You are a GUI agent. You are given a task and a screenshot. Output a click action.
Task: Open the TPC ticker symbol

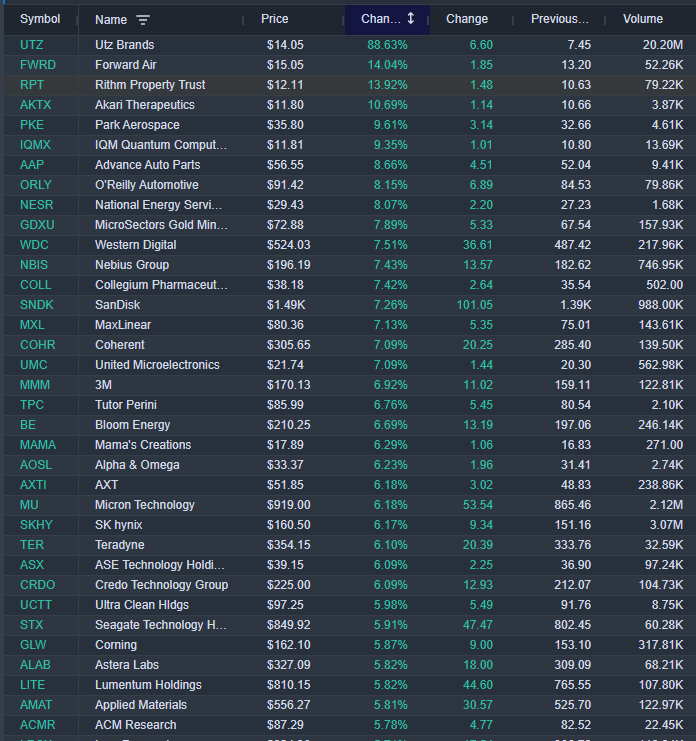32,405
